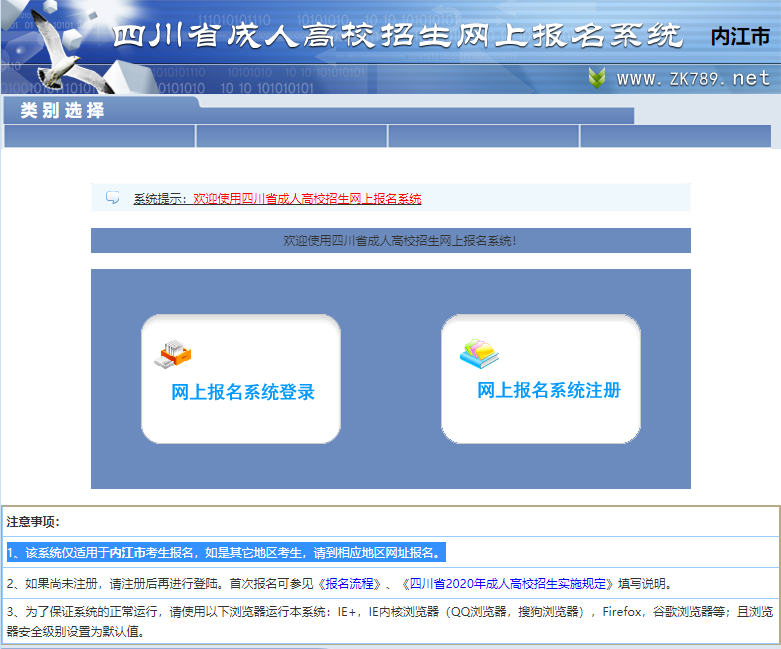Click red 欢迎使用四川省成人高校招生网上报名系统 system tip link
The image size is (781, 649).
[307, 199]
